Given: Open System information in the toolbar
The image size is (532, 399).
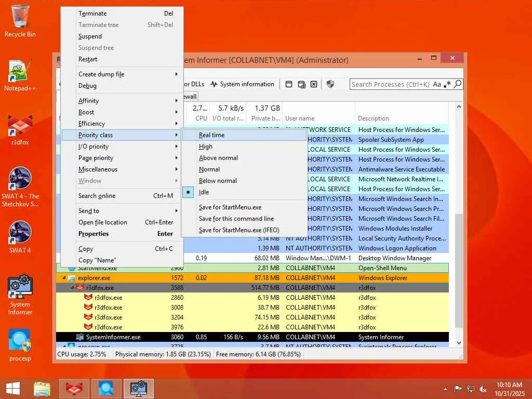Looking at the screenshot, I should pos(242,84).
